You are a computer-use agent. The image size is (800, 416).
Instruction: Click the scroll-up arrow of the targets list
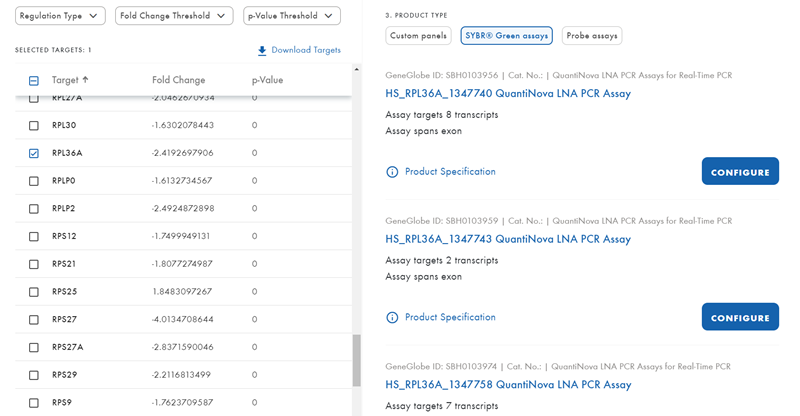point(356,69)
